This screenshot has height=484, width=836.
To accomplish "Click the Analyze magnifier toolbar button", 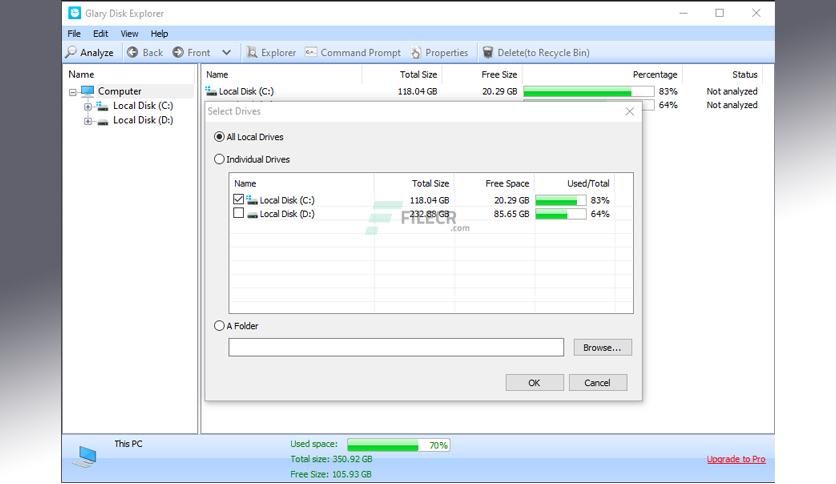I will [x=89, y=52].
